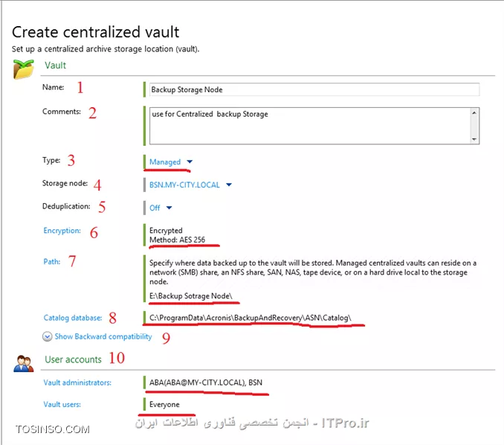Open the Storage node dropdown BSN.MY-CITY.LOCAL
This screenshot has width=504, height=445.
[x=190, y=185]
